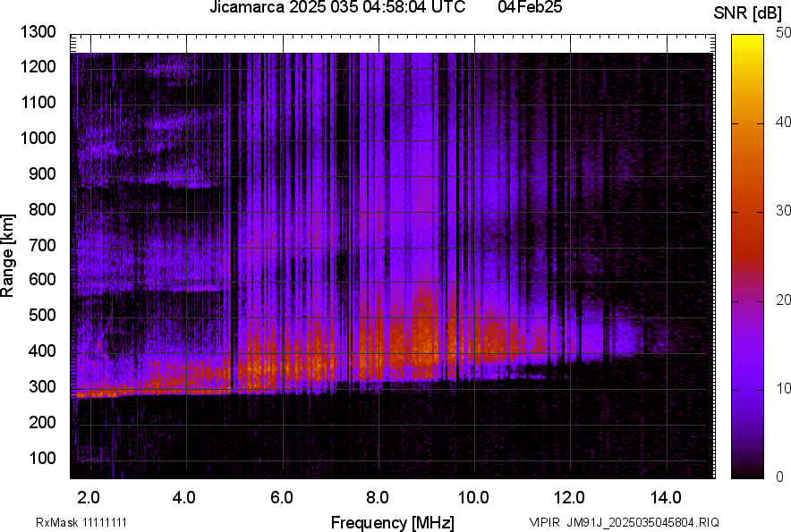Click the 8.0 frequency tick label
The image size is (791, 532).
pos(378,497)
